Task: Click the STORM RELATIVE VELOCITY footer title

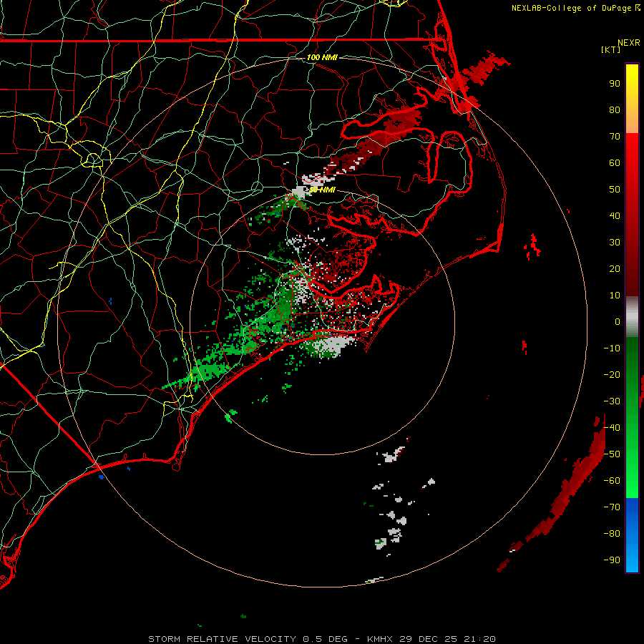Action: (222, 639)
